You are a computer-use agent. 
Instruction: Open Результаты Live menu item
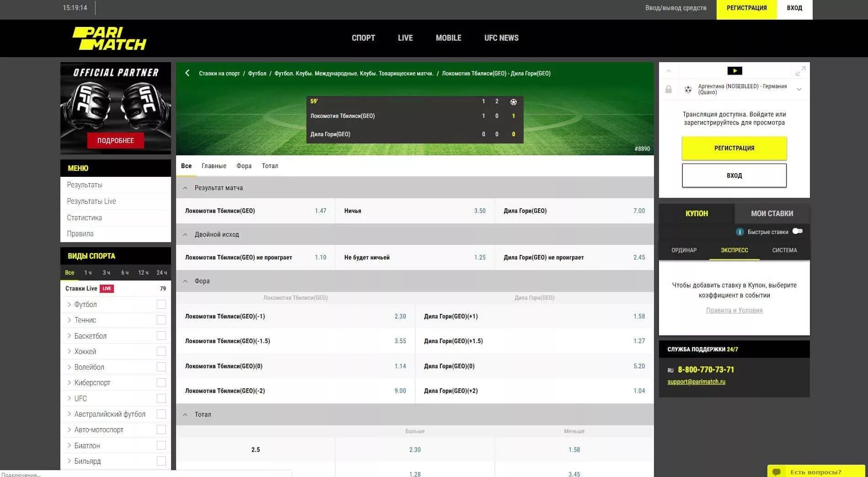(x=91, y=201)
